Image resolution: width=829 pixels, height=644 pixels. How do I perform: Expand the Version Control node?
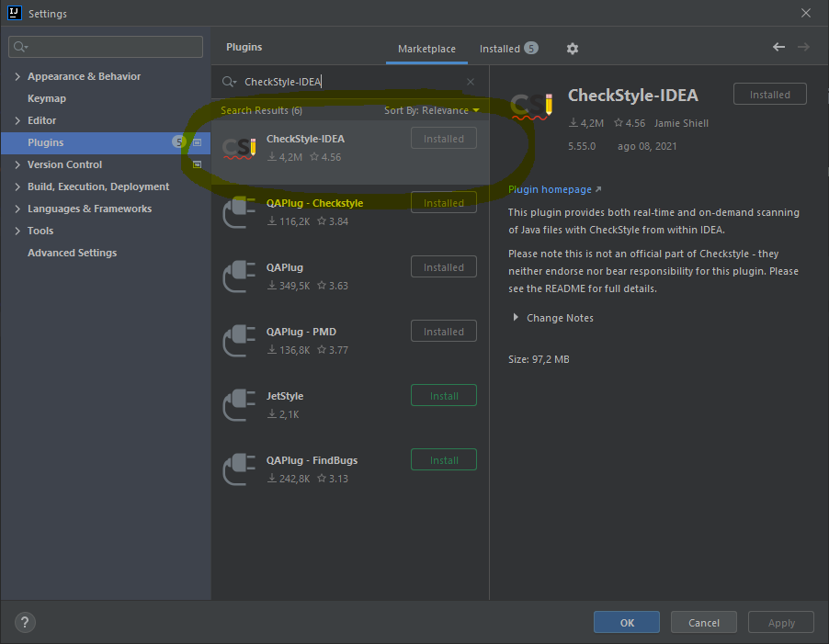(x=17, y=164)
